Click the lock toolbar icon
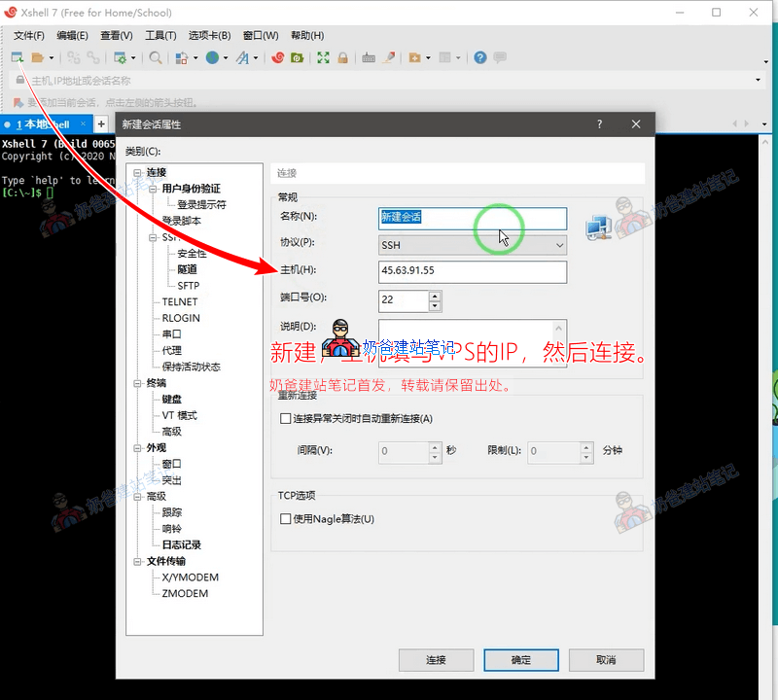The height and width of the screenshot is (700, 778). pyautogui.click(x=341, y=56)
